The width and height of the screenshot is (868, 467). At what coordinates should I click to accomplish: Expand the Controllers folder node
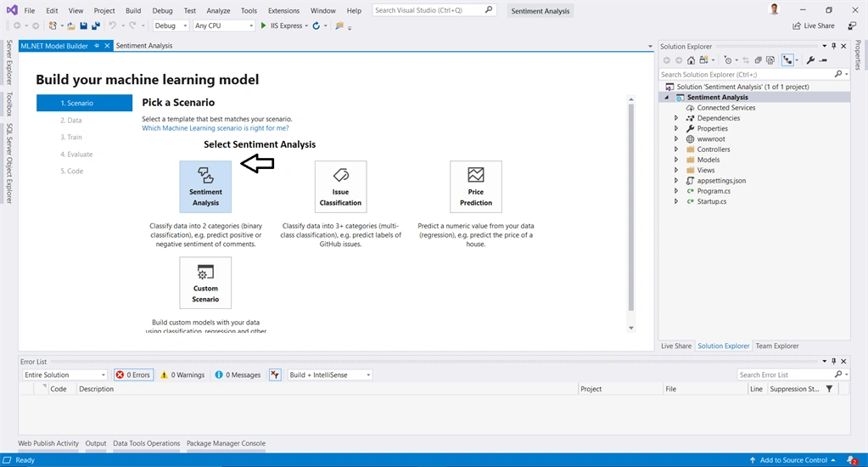coord(676,149)
